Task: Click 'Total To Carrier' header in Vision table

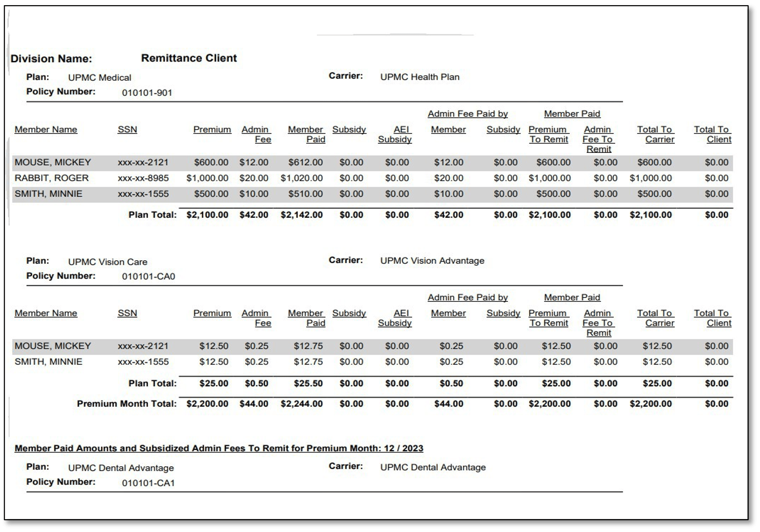Action: [655, 318]
